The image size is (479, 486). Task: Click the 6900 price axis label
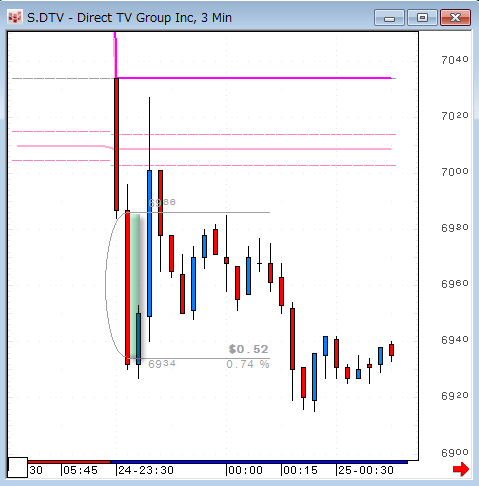(x=455, y=453)
